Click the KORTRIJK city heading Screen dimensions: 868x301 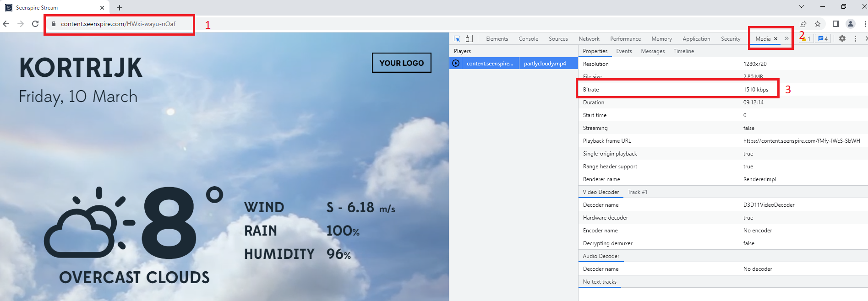[81, 68]
